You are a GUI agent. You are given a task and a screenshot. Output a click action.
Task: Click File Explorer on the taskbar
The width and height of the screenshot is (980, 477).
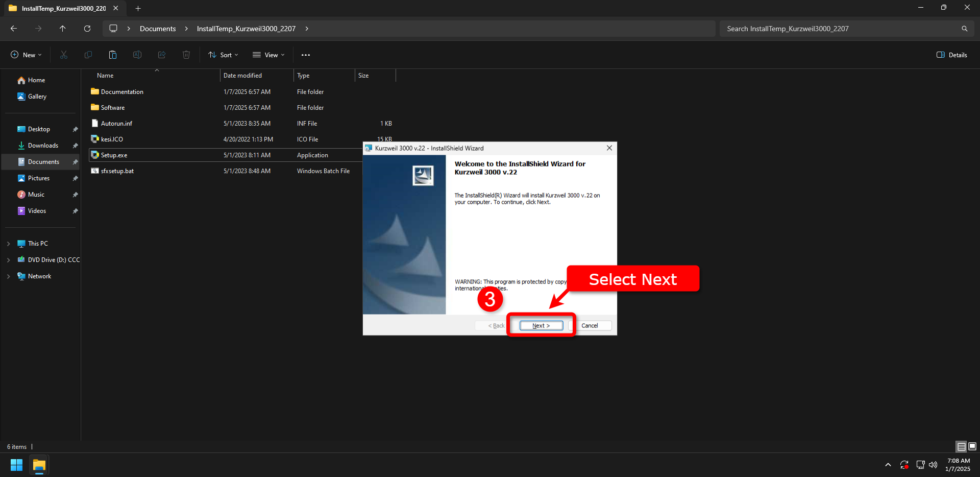coord(39,465)
